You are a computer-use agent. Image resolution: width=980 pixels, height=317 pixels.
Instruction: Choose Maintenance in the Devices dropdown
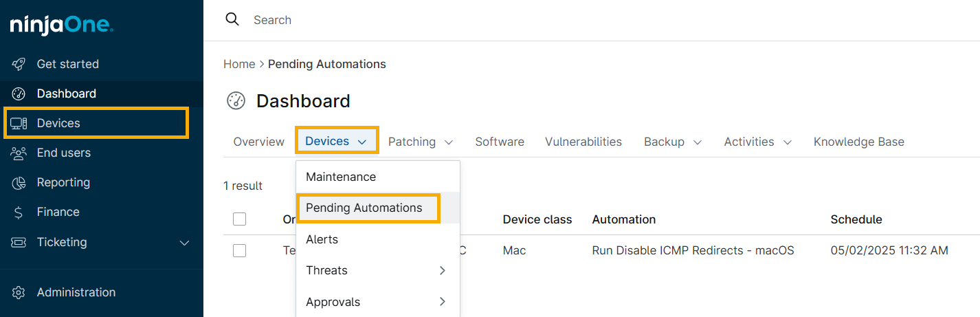(341, 177)
